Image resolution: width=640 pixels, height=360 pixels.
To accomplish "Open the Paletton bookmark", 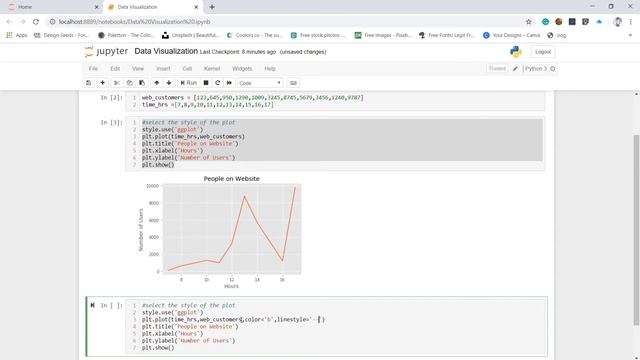I will 126,36.
